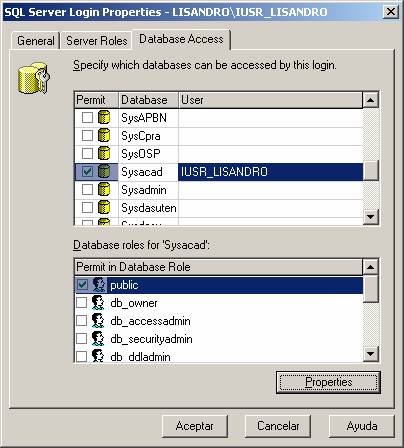The width and height of the screenshot is (404, 448).
Task: Select the IUSR_LISANDRO user cell
Action: pyautogui.click(x=270, y=172)
